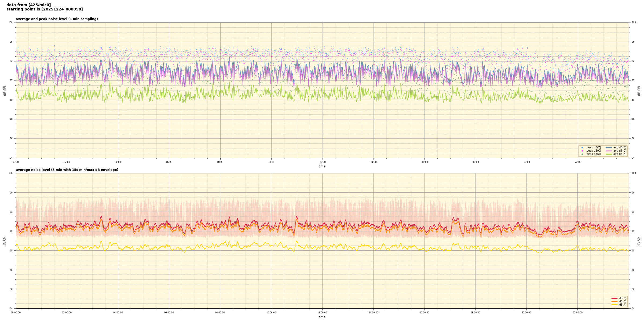
Task: Click the peak dB(C) legend marker
Action: click(x=582, y=151)
